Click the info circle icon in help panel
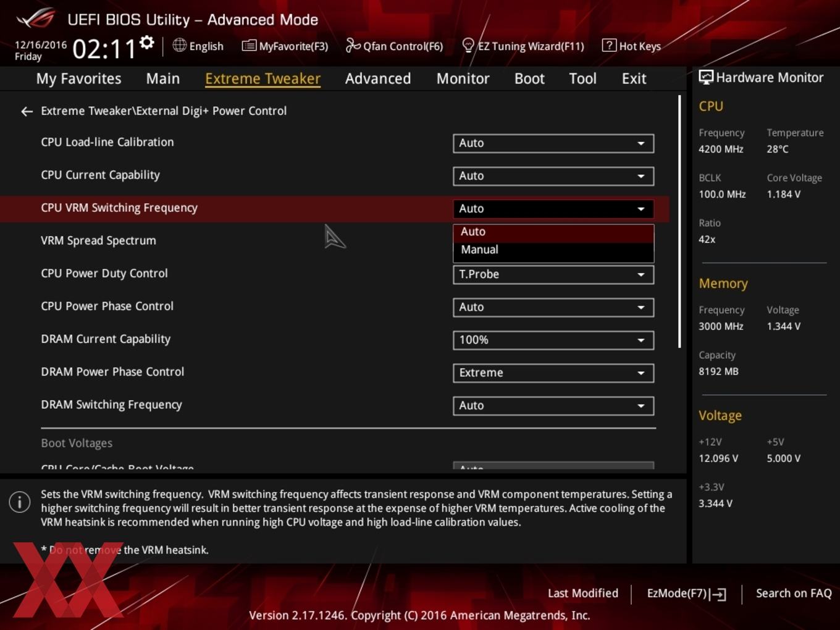Image resolution: width=840 pixels, height=630 pixels. [20, 502]
